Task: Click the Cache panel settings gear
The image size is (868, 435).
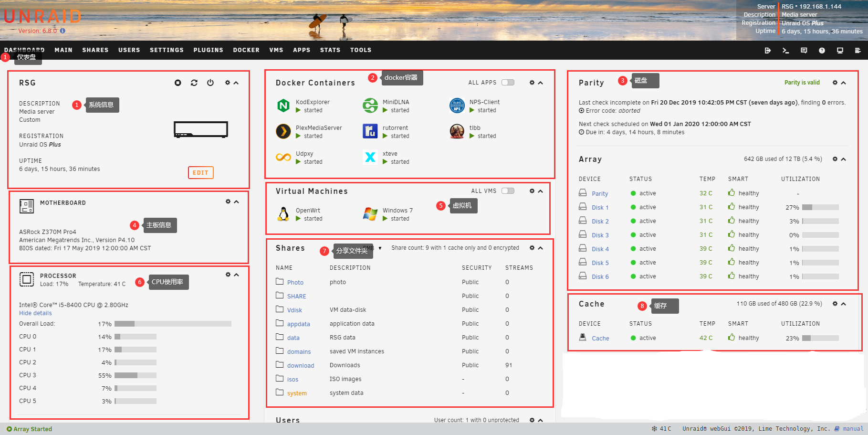Action: [x=835, y=304]
